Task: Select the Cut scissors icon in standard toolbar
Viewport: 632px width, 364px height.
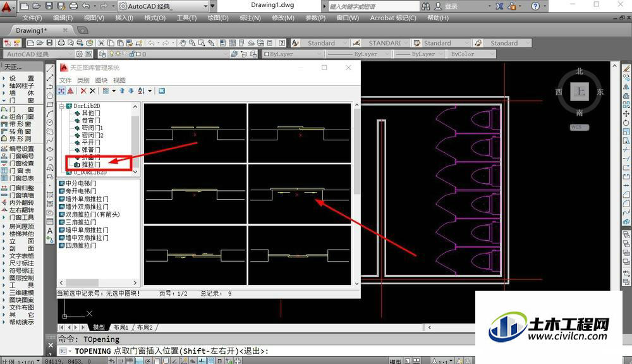Action: (x=101, y=43)
